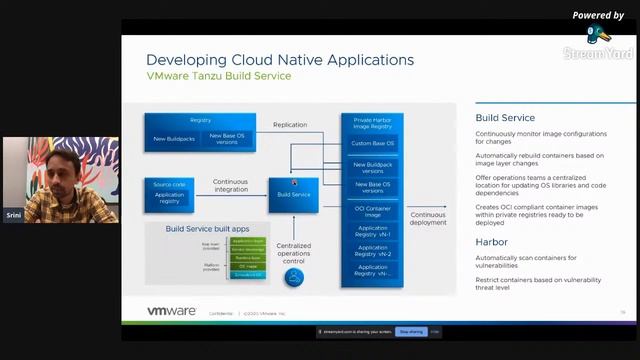
Task: Click the 'Private Harbor Image Registry' header
Action: [372, 123]
